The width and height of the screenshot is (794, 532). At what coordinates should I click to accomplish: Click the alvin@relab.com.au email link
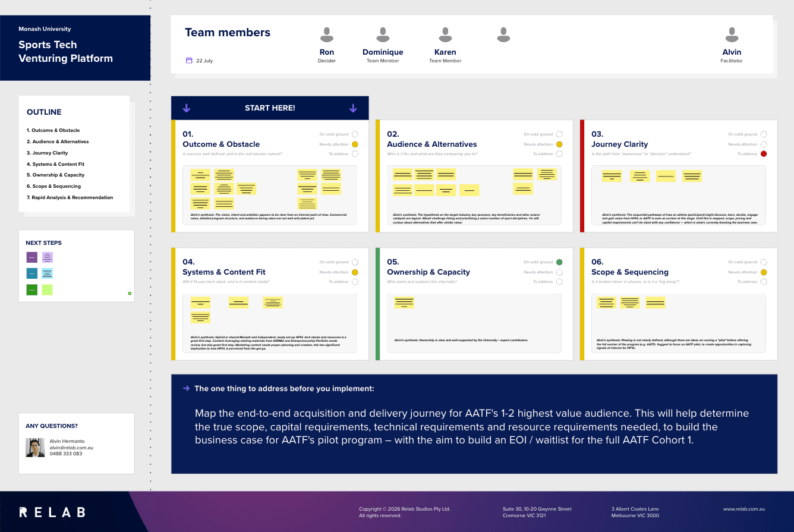click(x=71, y=448)
